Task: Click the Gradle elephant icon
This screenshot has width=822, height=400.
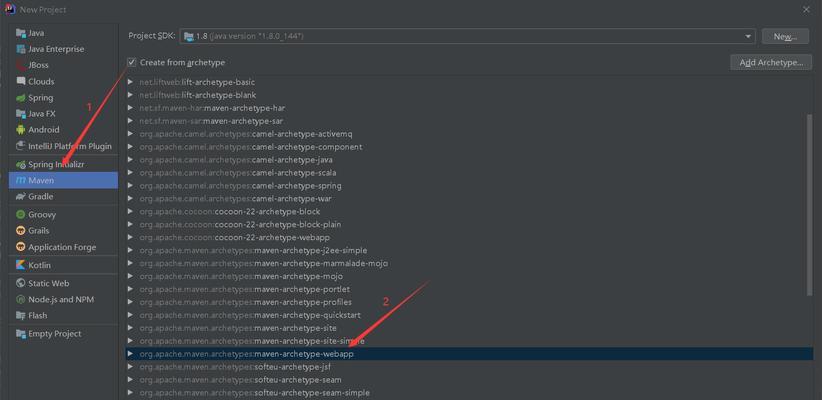Action: coord(21,197)
